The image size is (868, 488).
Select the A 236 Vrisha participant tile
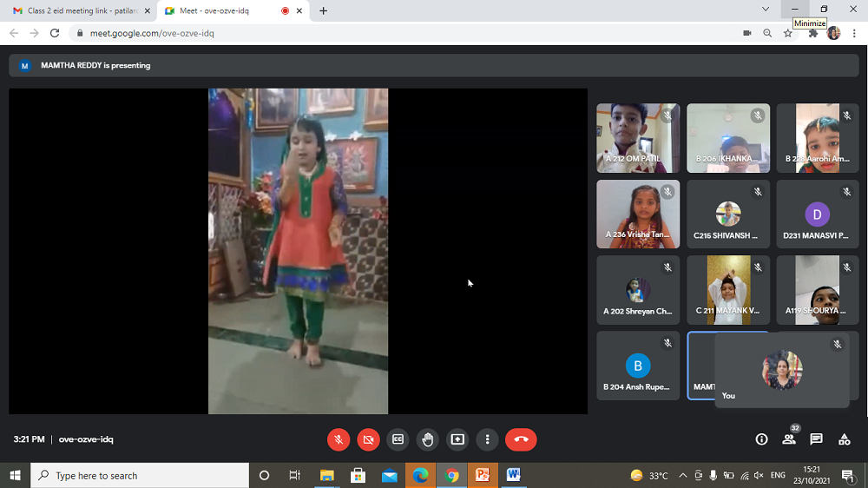click(x=638, y=214)
